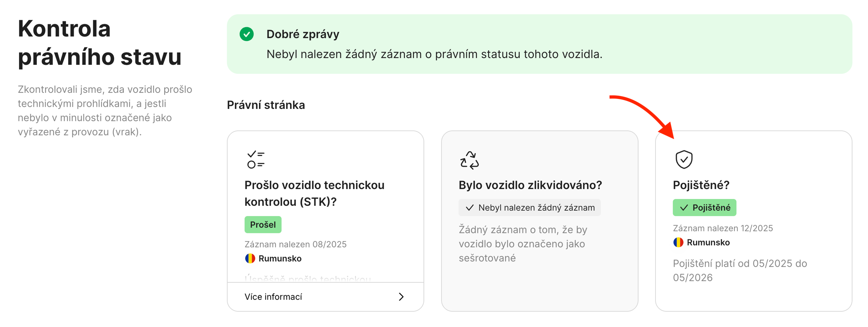Select the Romanian flag in the insurance card
Viewport: 868px width, 327px height.
(678, 242)
